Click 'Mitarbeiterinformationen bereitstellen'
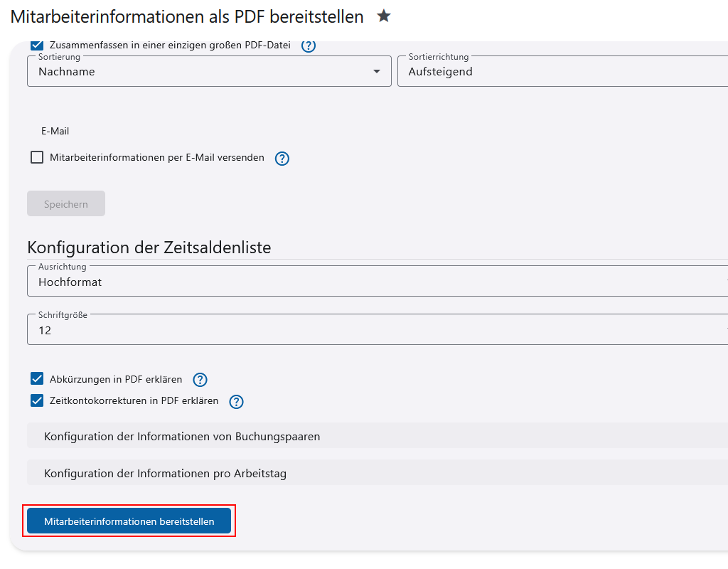This screenshot has height=569, width=728. 129,520
